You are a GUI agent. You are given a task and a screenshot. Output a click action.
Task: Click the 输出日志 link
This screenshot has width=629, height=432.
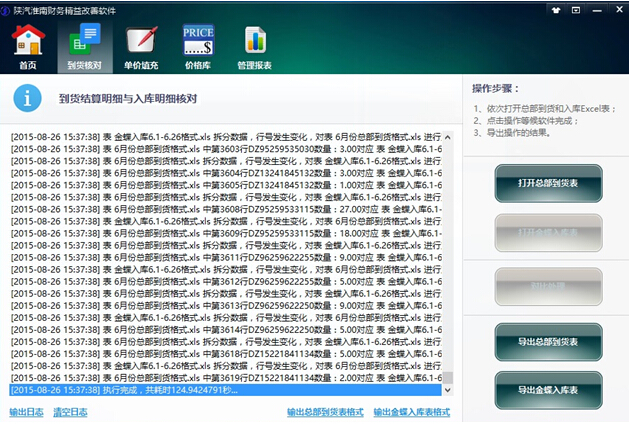coord(26,412)
